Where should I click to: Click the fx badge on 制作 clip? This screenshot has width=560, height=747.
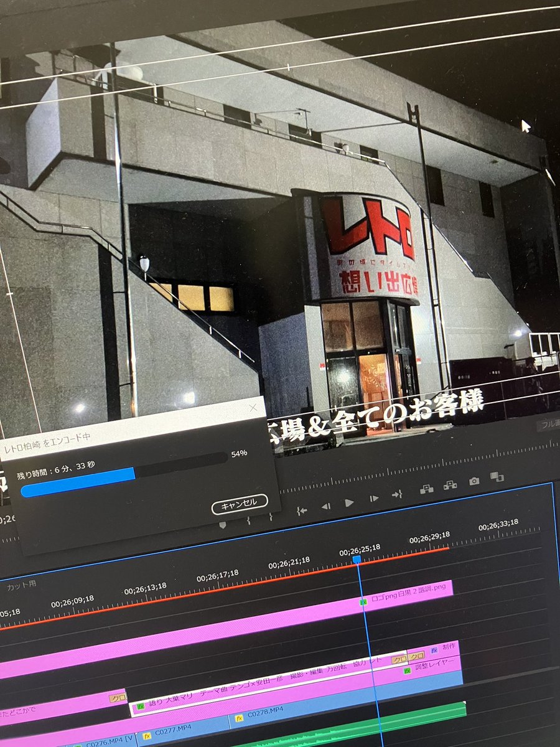pos(434,651)
